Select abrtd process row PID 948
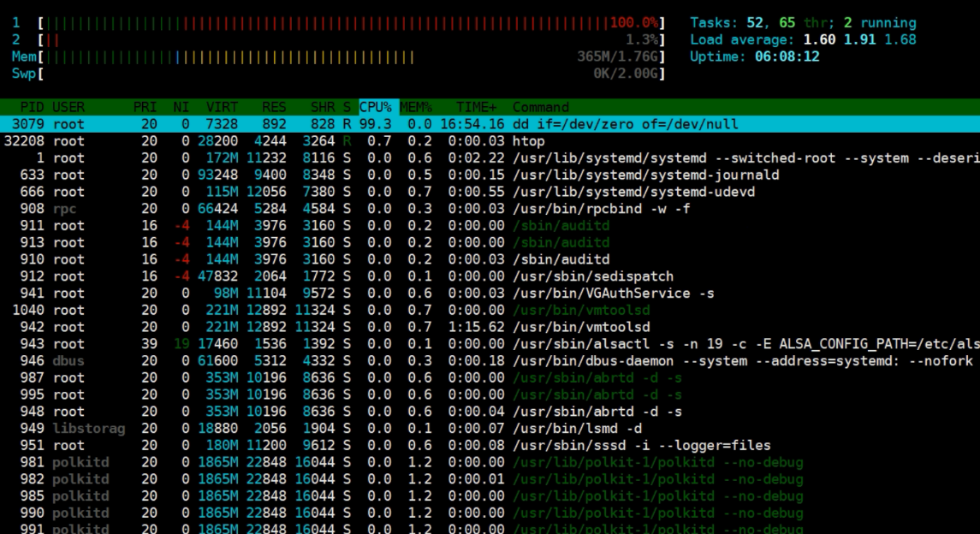980x534 pixels. tap(490, 411)
